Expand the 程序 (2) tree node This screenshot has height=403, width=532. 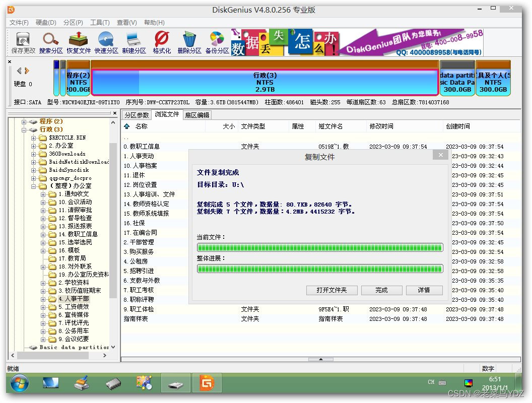[24, 121]
